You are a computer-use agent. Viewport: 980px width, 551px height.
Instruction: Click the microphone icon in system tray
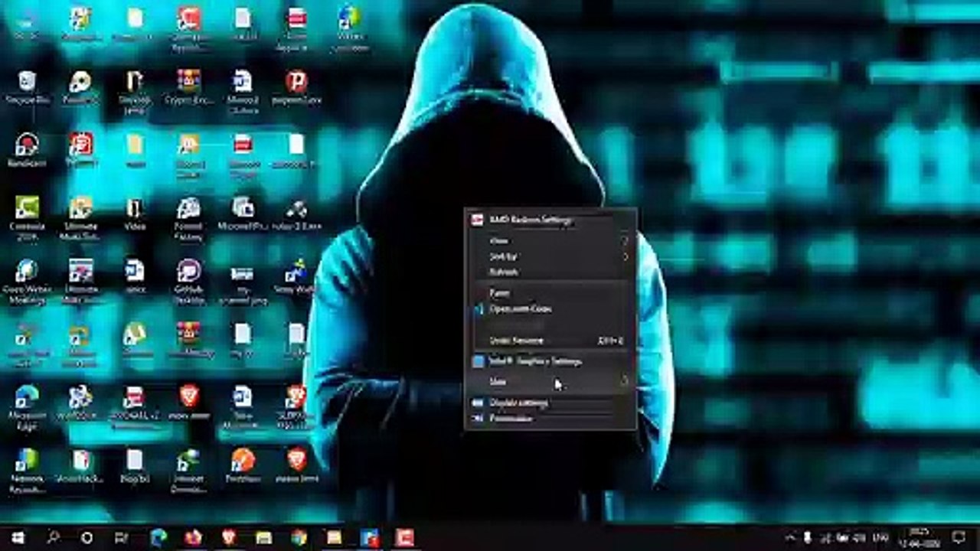pos(807,537)
